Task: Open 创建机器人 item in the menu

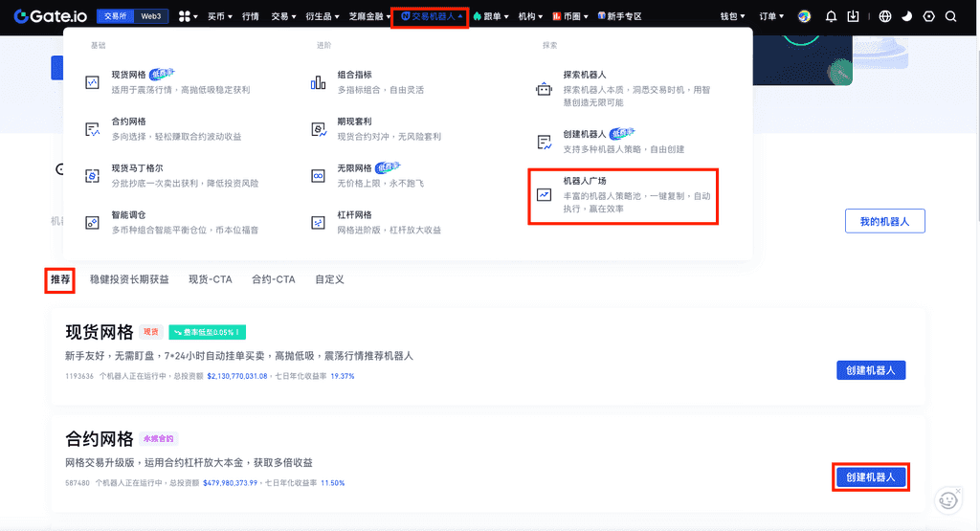Action: pos(610,142)
